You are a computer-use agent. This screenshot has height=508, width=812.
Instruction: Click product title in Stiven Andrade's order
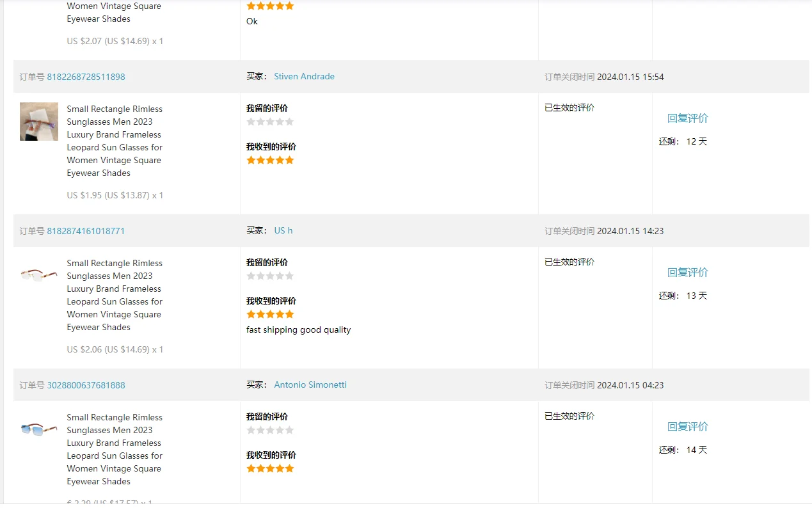115,141
